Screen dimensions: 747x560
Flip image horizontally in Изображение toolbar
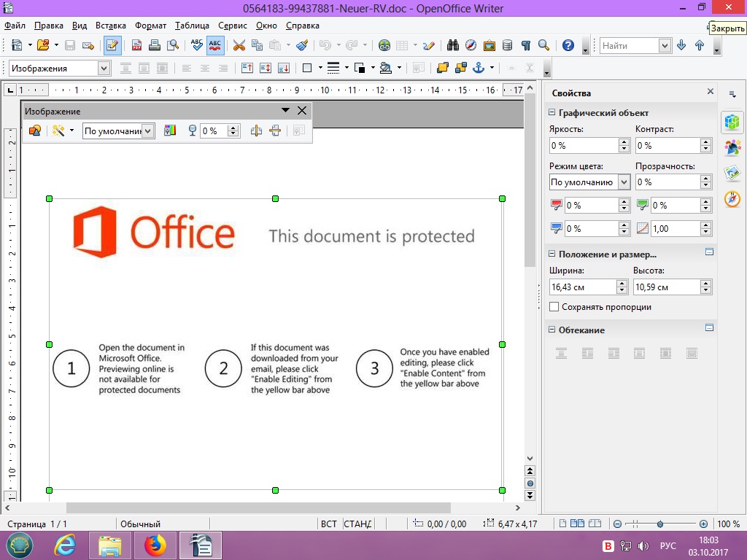(256, 131)
